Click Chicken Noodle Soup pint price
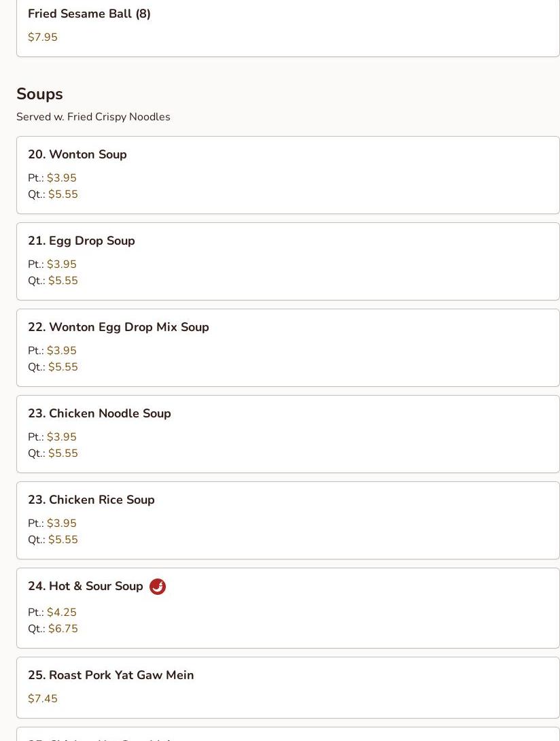The width and height of the screenshot is (560, 741). 61,437
